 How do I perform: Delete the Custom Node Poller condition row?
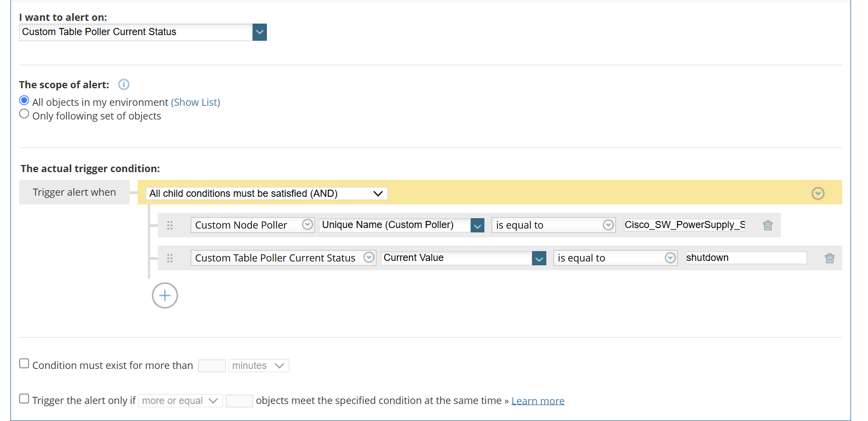768,225
